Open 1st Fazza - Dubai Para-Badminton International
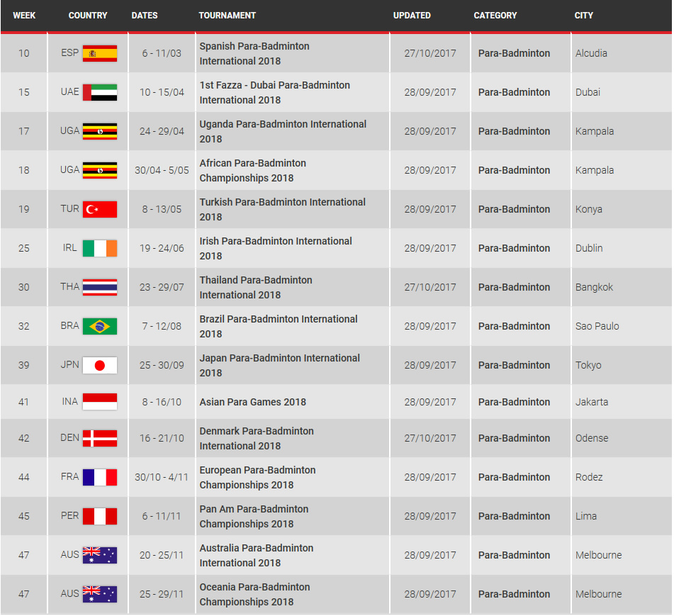The height and width of the screenshot is (616, 674). click(x=274, y=92)
